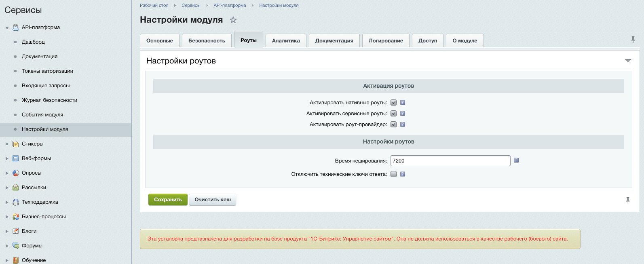Viewport: 644px width, 264px height.
Task: Open help hint for роут-провайдер
Action: [403, 125]
